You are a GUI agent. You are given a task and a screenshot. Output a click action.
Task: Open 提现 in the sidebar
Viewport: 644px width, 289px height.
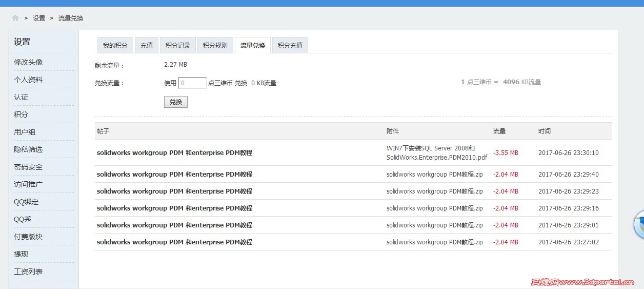pyautogui.click(x=21, y=254)
